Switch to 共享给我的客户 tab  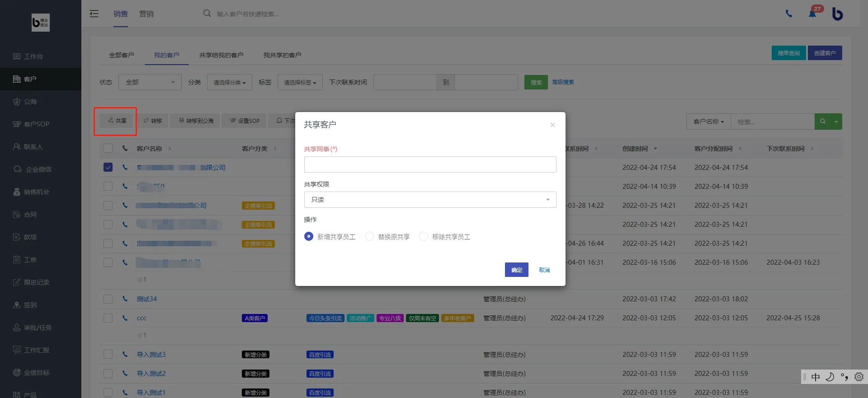pos(222,55)
